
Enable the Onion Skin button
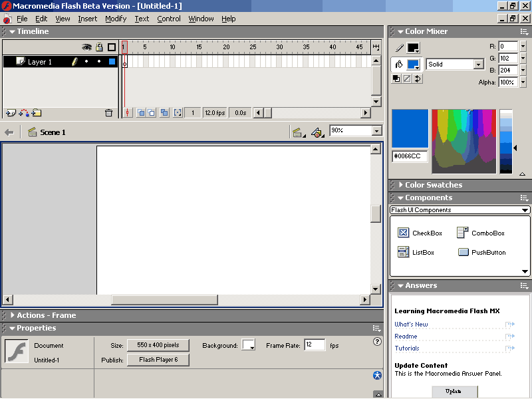click(141, 113)
